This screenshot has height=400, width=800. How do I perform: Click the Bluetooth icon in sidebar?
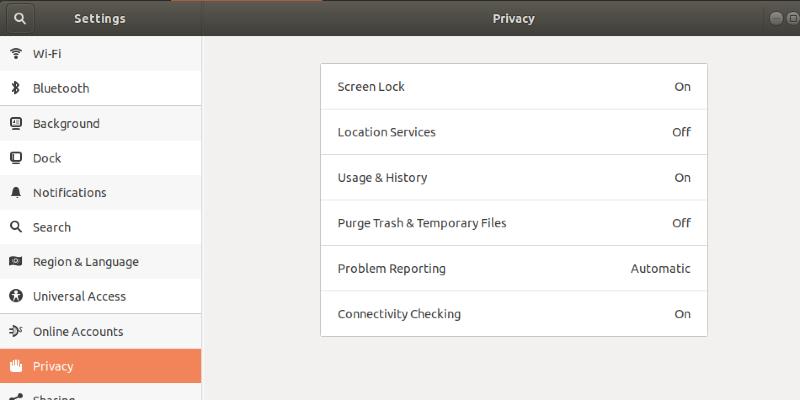16,88
